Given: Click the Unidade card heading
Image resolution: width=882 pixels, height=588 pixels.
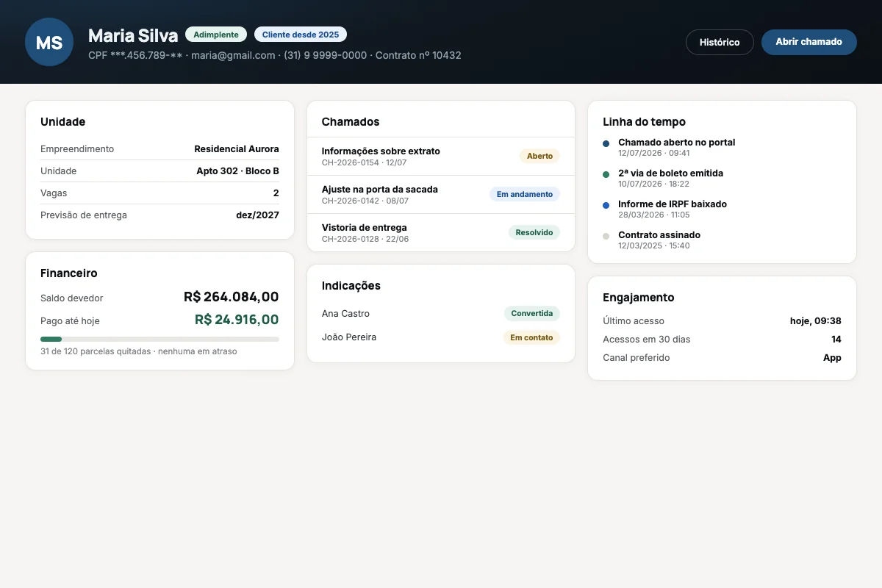Looking at the screenshot, I should [x=63, y=122].
